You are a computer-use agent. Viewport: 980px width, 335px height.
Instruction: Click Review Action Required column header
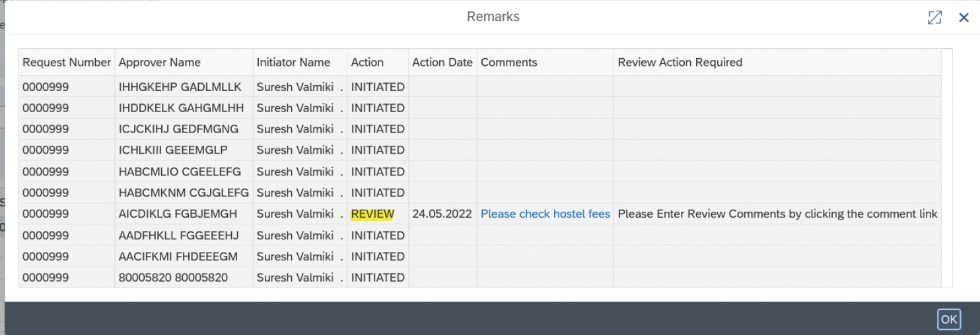[680, 62]
